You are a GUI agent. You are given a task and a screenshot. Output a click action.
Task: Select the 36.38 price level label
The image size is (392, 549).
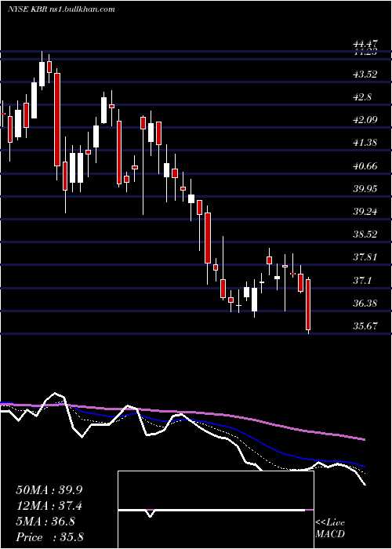coord(365,304)
